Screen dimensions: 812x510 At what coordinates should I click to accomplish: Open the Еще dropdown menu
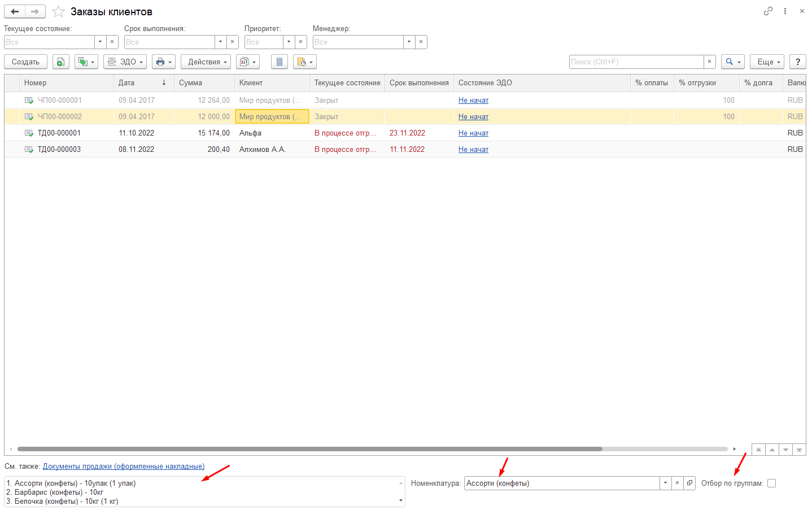[x=767, y=62]
